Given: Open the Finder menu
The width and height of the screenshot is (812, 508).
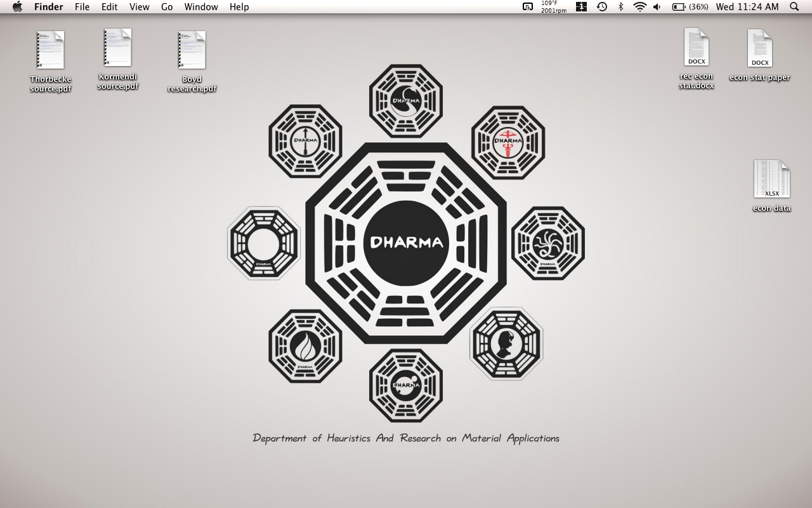Looking at the screenshot, I should click(49, 7).
